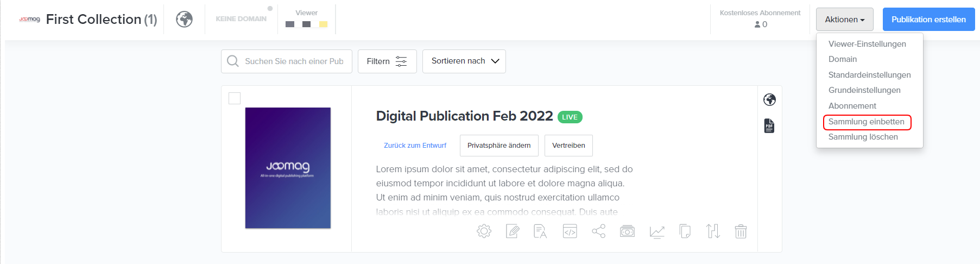980x264 pixels.
Task: Click the edit publication pencil icon
Action: [512, 231]
